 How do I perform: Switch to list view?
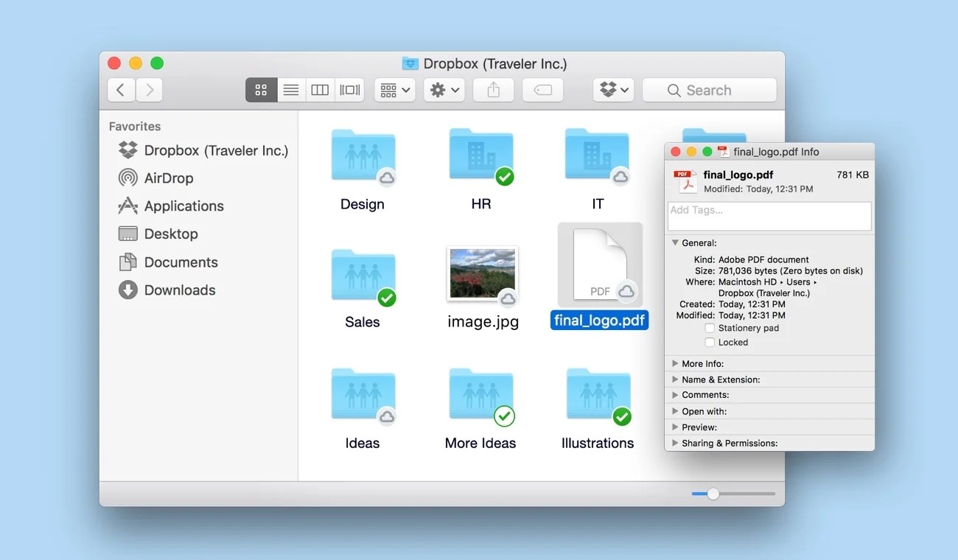point(290,89)
